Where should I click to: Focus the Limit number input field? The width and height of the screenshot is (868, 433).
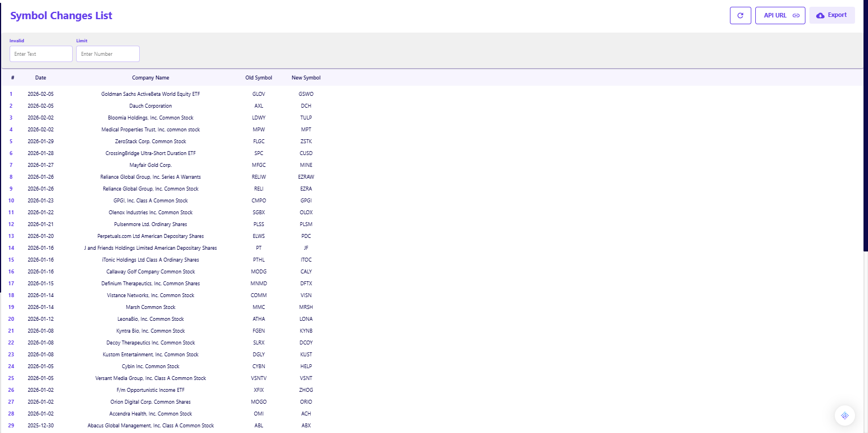coord(108,54)
